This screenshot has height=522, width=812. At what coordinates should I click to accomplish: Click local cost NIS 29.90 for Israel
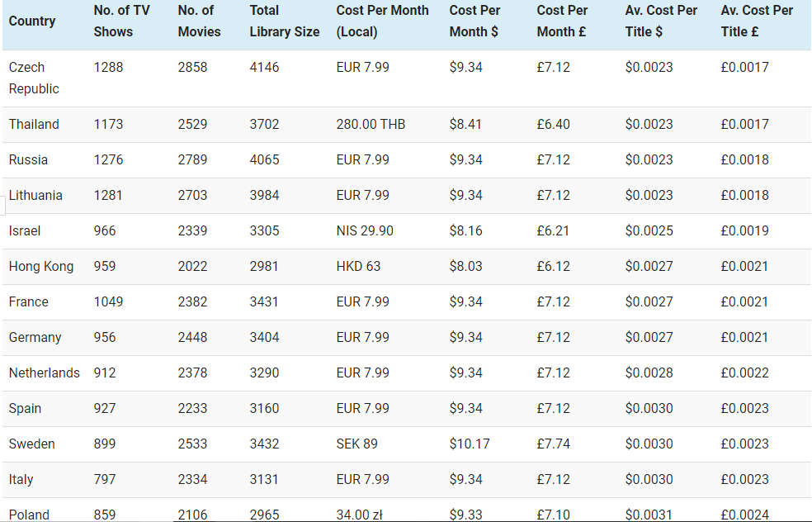(365, 230)
